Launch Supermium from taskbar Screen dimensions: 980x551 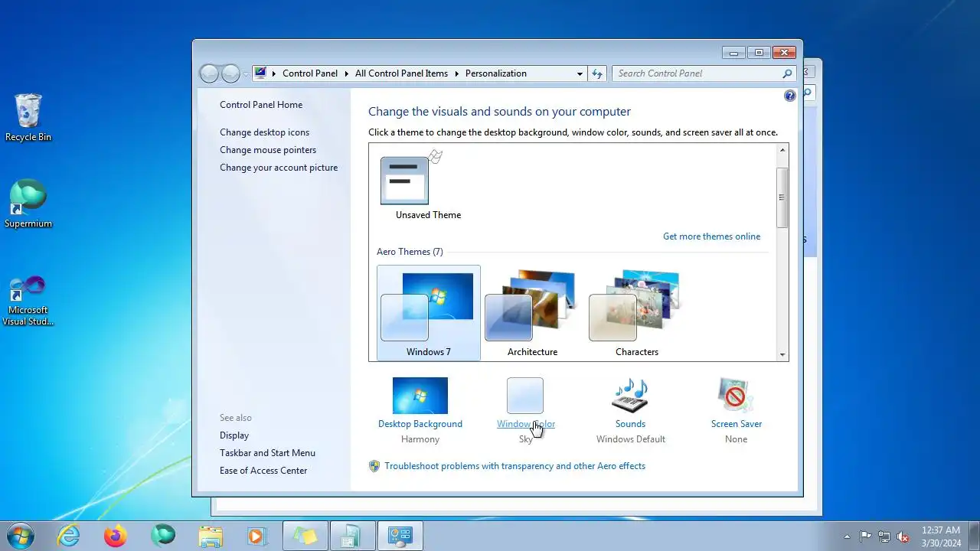163,536
